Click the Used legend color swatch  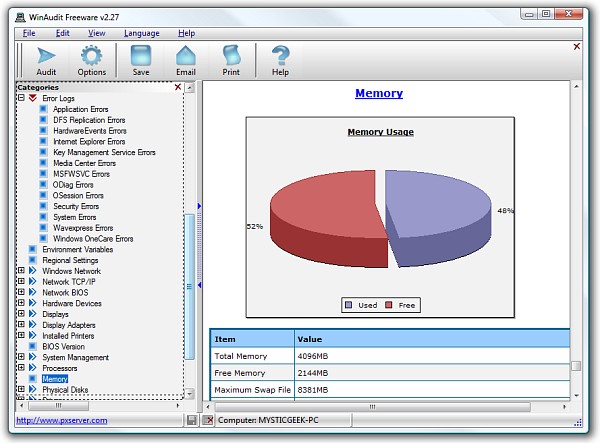point(349,305)
